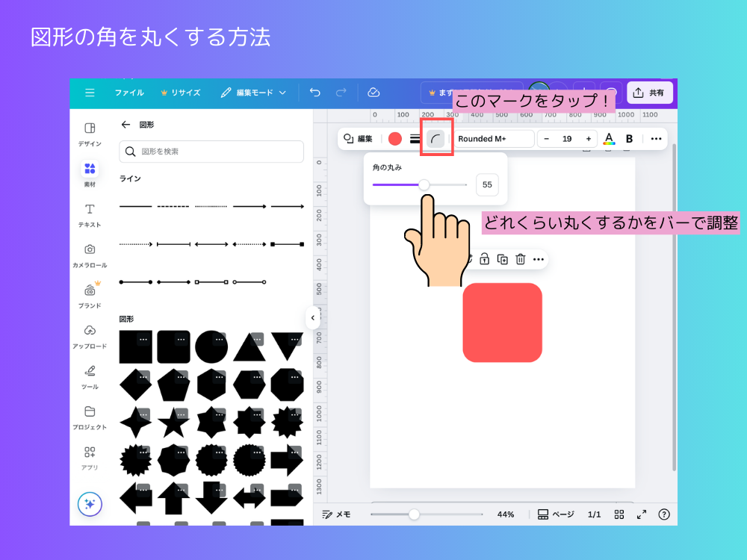Toggle the lock on the selected shape
This screenshot has height=560, width=747.
pyautogui.click(x=483, y=259)
